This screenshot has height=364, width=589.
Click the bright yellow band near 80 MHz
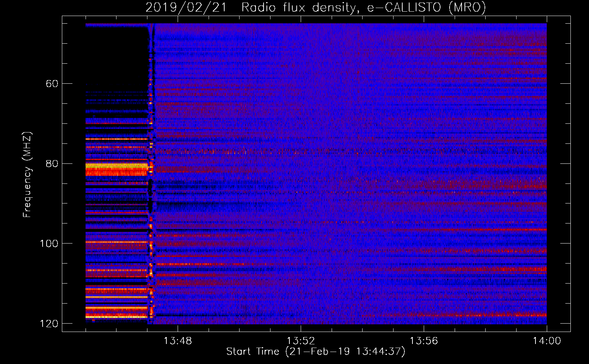(x=116, y=166)
